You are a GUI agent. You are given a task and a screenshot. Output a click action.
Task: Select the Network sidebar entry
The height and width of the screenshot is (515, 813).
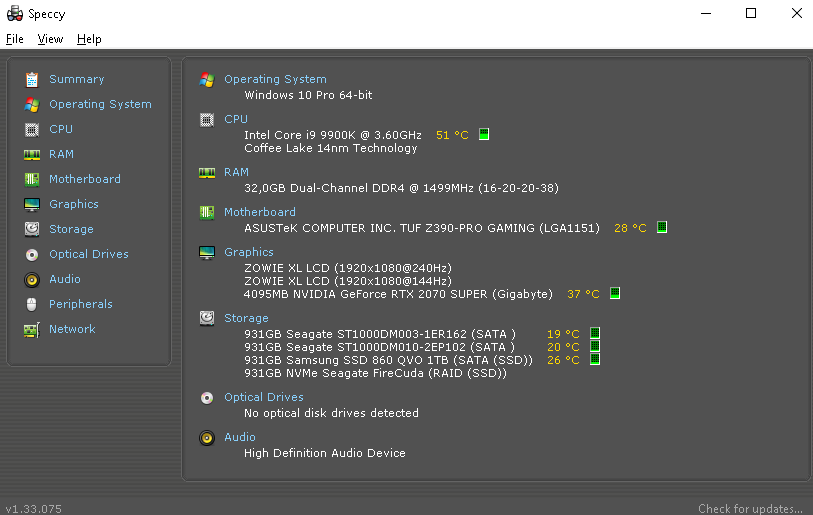click(x=72, y=329)
